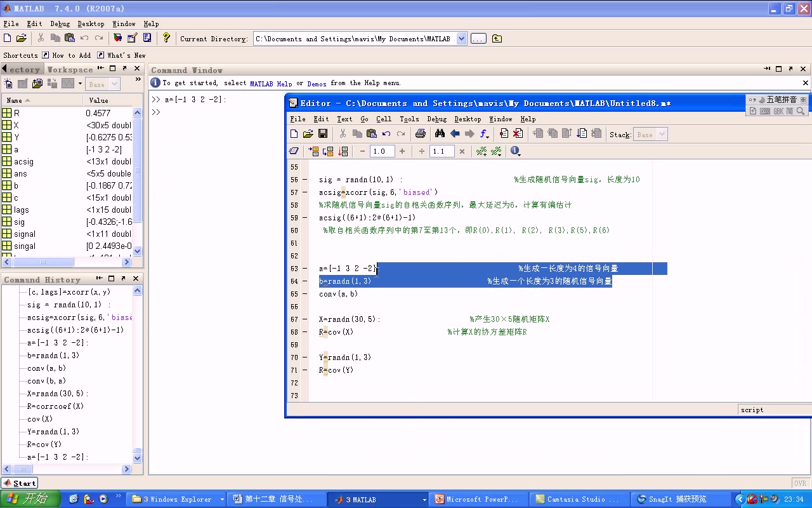Viewport: 812px width, 508px height.
Task: Open the Editor Tools menu
Action: [409, 119]
